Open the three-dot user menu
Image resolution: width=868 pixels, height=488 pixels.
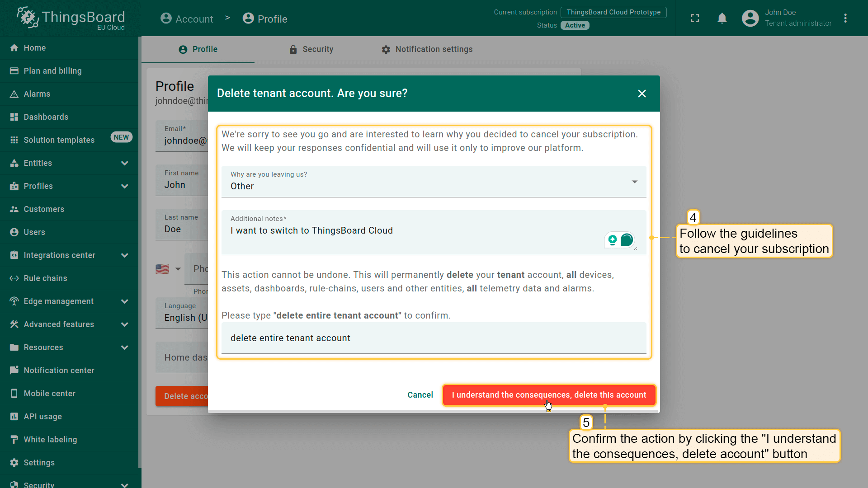coord(845,19)
